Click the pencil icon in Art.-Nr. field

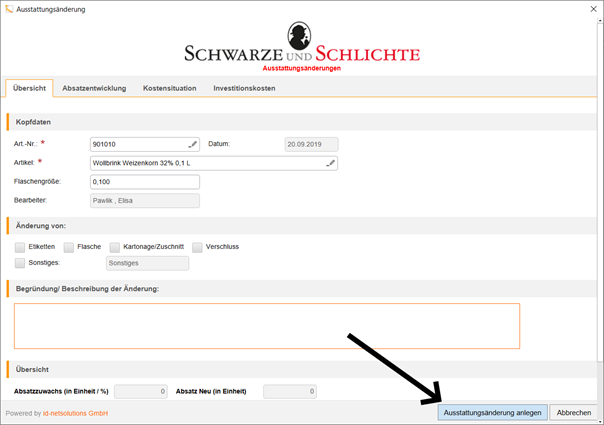point(192,144)
